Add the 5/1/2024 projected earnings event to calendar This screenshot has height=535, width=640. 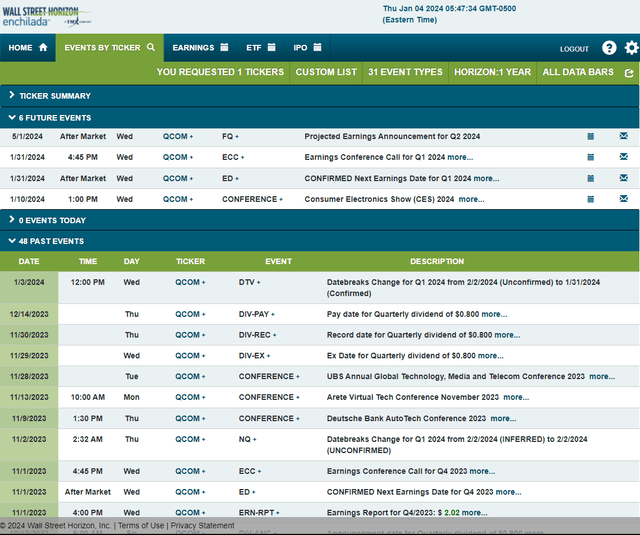click(590, 136)
